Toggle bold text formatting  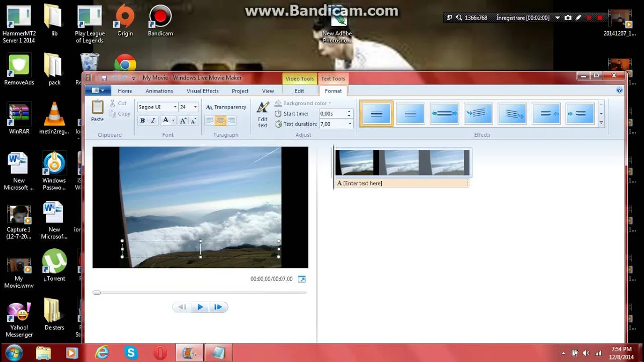point(142,121)
